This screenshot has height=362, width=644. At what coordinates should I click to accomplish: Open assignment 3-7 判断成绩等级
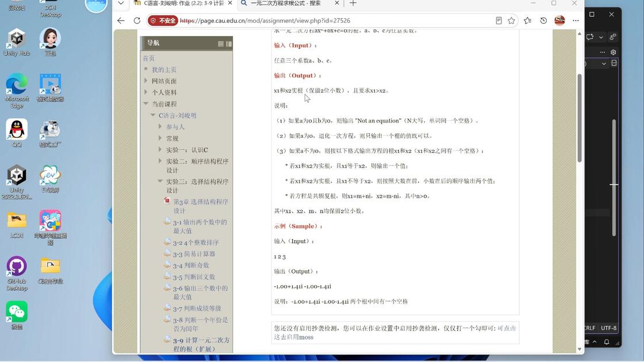(x=197, y=309)
